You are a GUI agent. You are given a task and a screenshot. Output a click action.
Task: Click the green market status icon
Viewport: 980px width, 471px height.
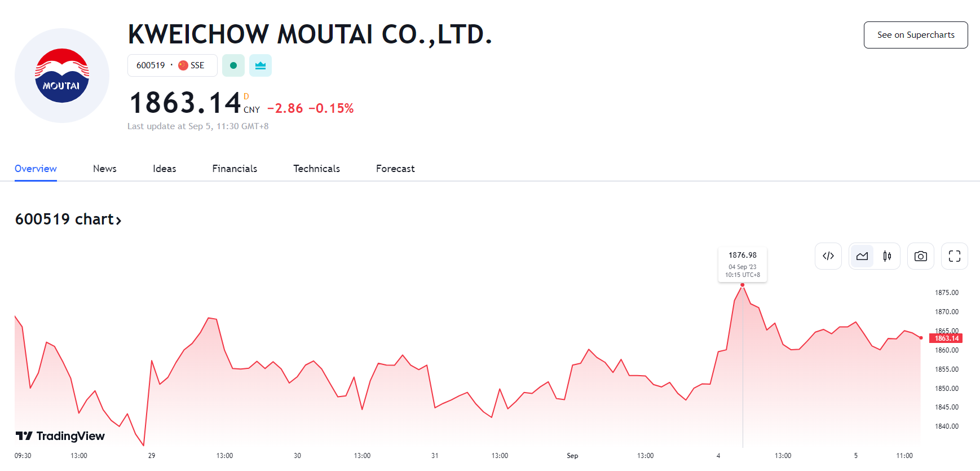coord(233,65)
